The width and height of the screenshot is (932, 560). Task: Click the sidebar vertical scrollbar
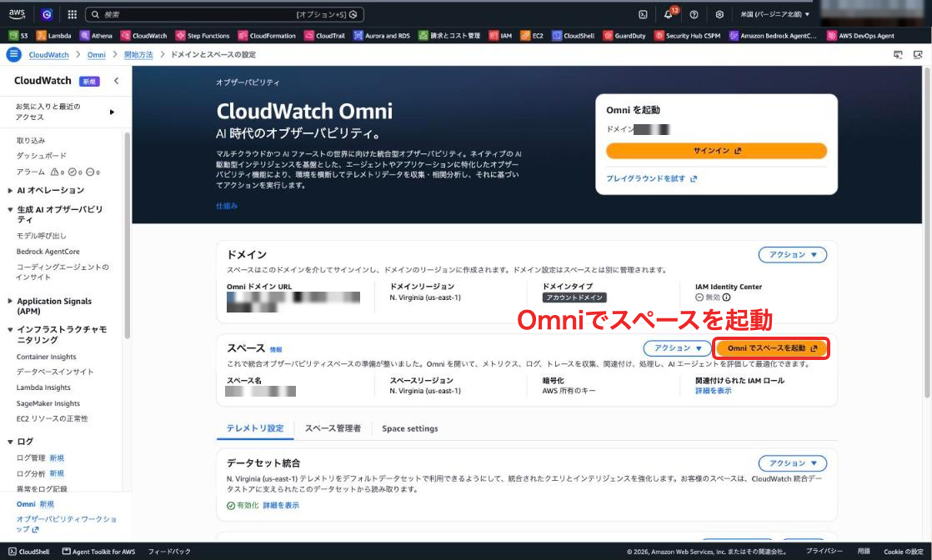click(128, 235)
